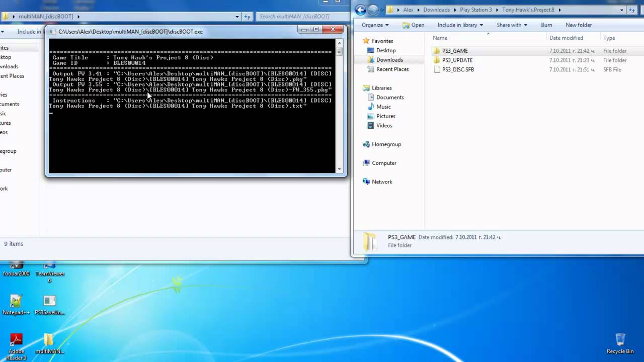Expand the breadcrumb arrow after Downloads
644x362 pixels.
click(x=455, y=10)
